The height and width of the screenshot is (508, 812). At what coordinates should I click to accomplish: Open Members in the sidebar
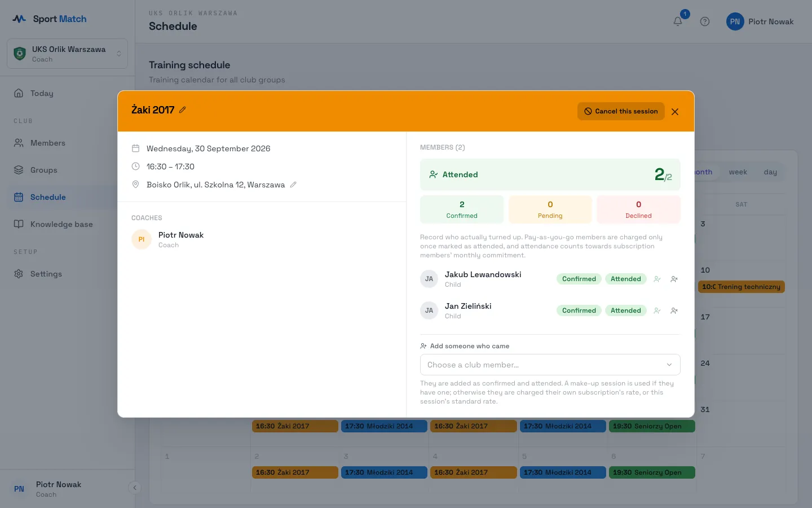67,143
